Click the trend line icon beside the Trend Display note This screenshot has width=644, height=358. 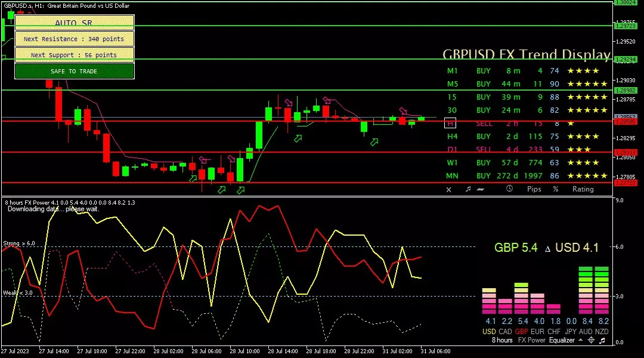tap(480, 189)
